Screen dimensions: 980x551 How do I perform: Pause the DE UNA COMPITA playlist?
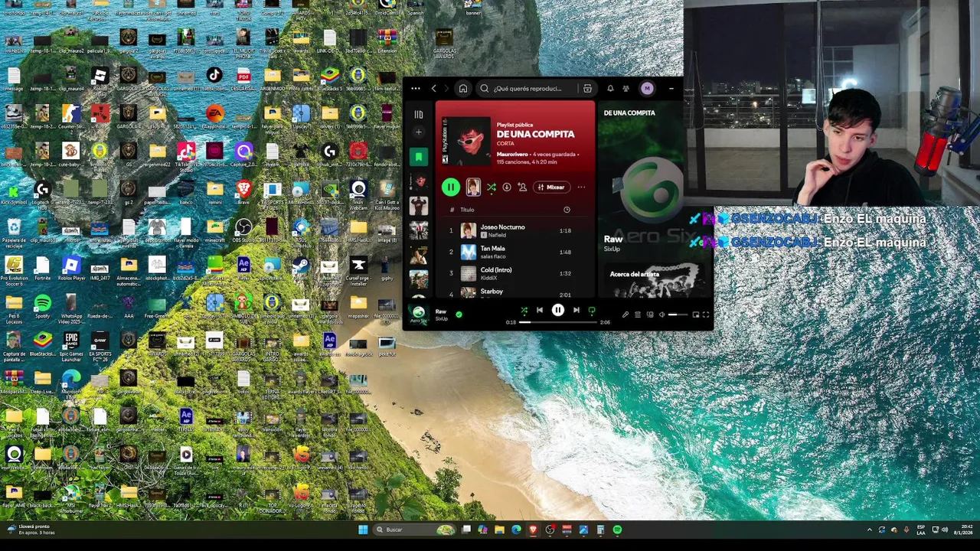tap(451, 187)
